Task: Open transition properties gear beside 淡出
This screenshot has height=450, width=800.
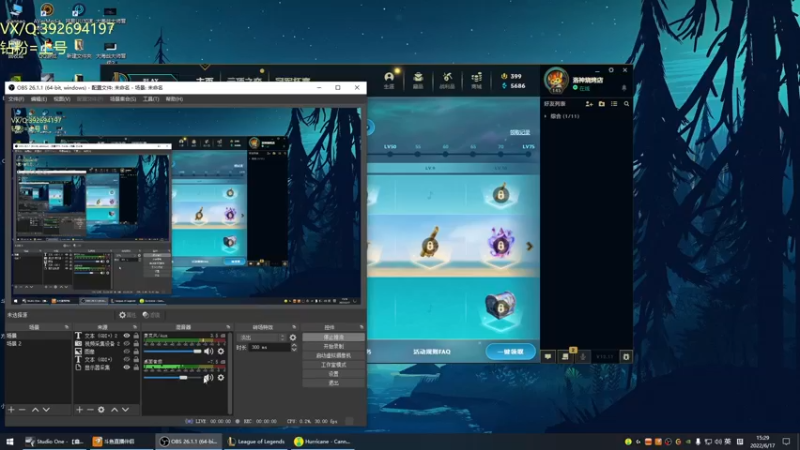Action: pyautogui.click(x=293, y=337)
